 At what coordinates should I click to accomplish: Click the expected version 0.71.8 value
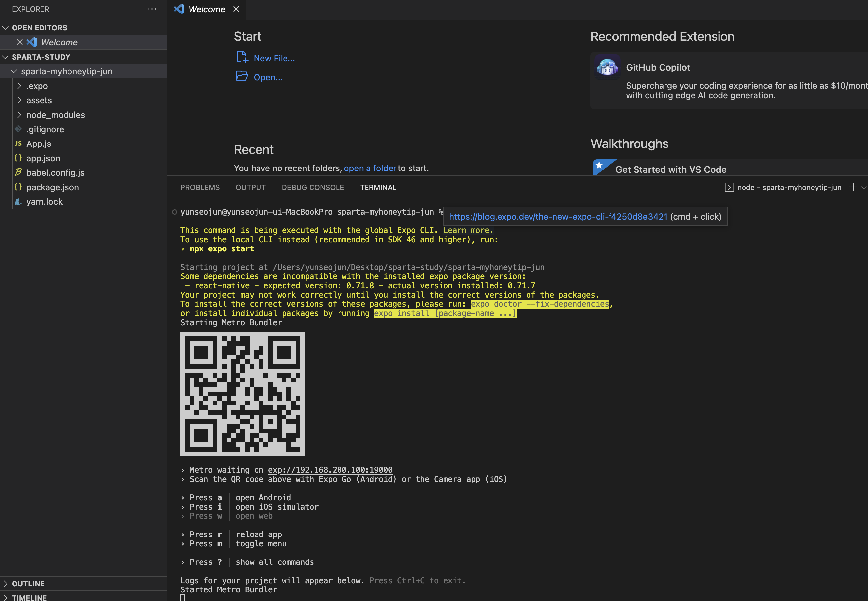click(x=360, y=285)
